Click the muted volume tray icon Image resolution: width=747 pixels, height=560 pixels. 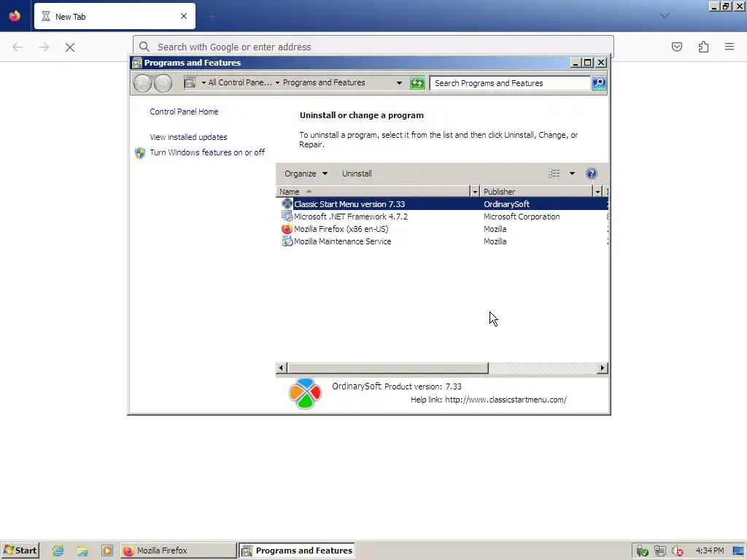point(678,551)
